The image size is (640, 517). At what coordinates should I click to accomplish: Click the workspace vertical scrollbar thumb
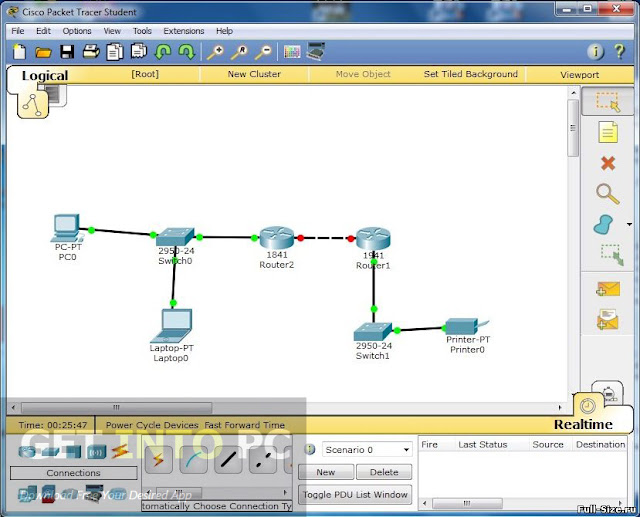(573, 128)
